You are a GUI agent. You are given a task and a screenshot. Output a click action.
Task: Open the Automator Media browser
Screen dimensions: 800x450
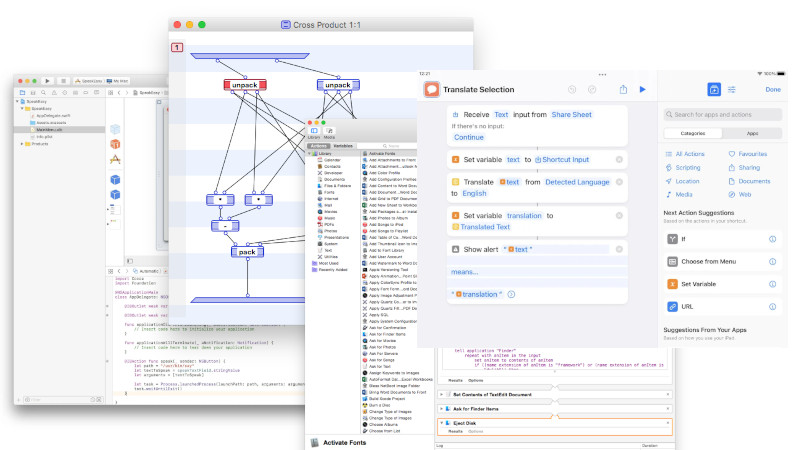pyautogui.click(x=329, y=133)
